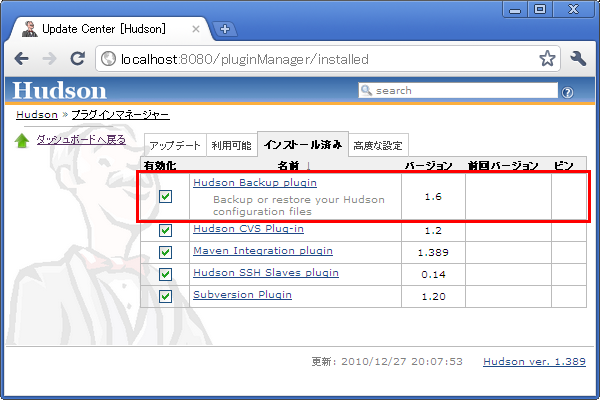
Task: Click the Hudson logo in the header
Action: [x=59, y=91]
